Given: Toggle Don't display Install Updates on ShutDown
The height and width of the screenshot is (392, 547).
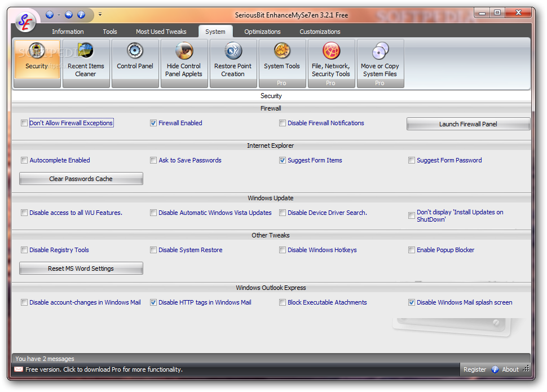Looking at the screenshot, I should pos(412,215).
